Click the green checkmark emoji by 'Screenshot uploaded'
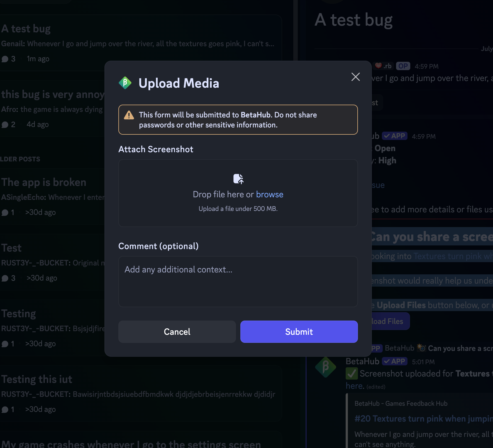 [352, 373]
